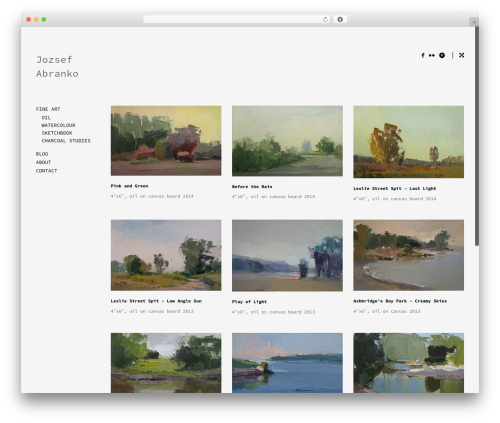Click the Leslie Street Spit - Low Angle Sun title

(x=156, y=301)
